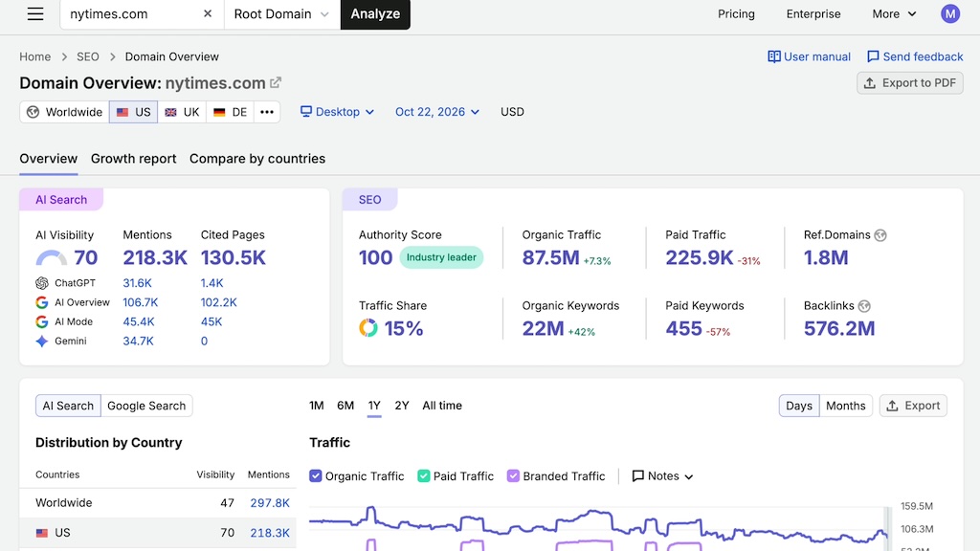The height and width of the screenshot is (551, 980).
Task: Click the Backlinks globe info icon
Action: coord(864,306)
